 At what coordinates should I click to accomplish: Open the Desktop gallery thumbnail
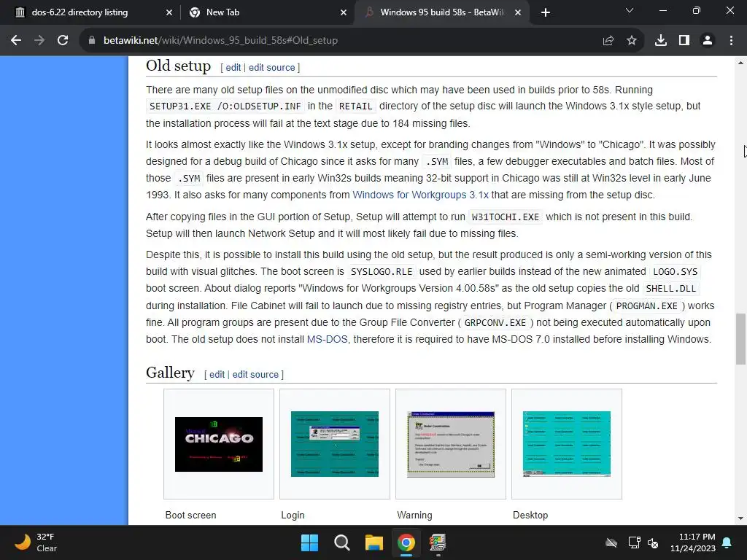click(x=566, y=444)
